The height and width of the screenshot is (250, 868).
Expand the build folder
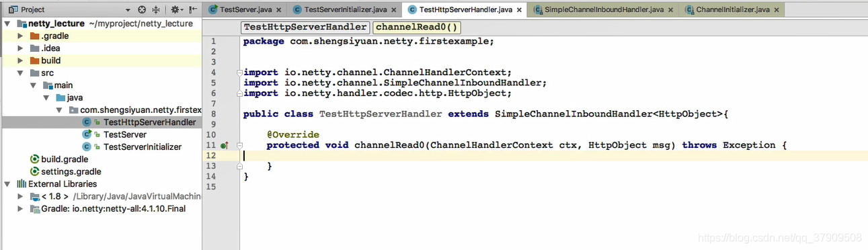tap(21, 60)
